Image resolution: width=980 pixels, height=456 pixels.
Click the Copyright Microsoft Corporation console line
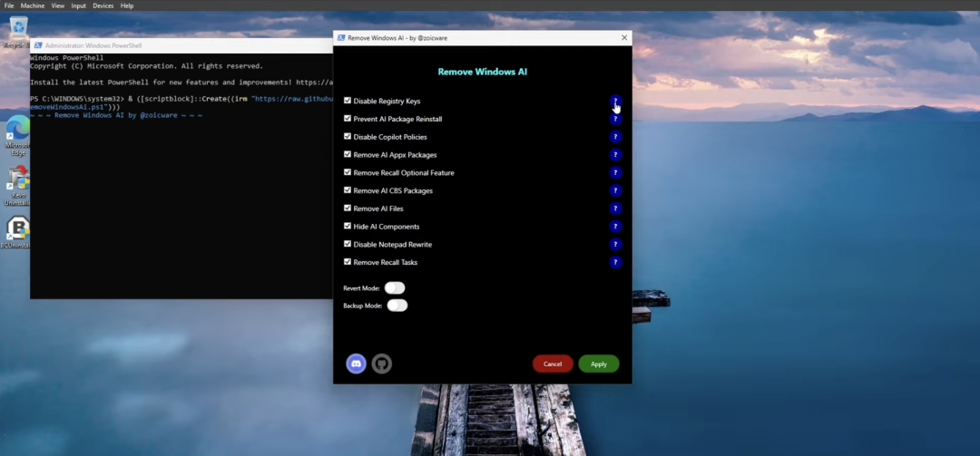[147, 66]
